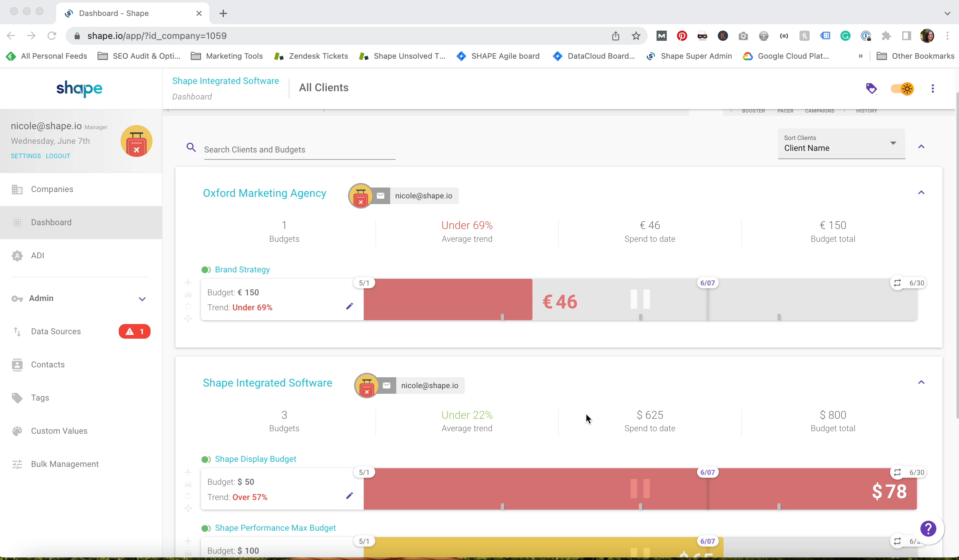Open the Other Bookmarks folder
This screenshot has height=560, width=959.
click(x=915, y=56)
